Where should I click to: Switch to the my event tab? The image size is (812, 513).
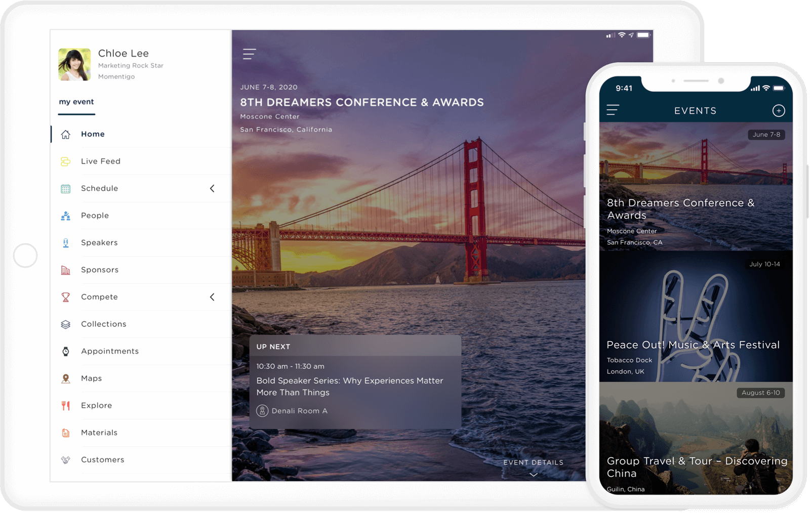76,102
